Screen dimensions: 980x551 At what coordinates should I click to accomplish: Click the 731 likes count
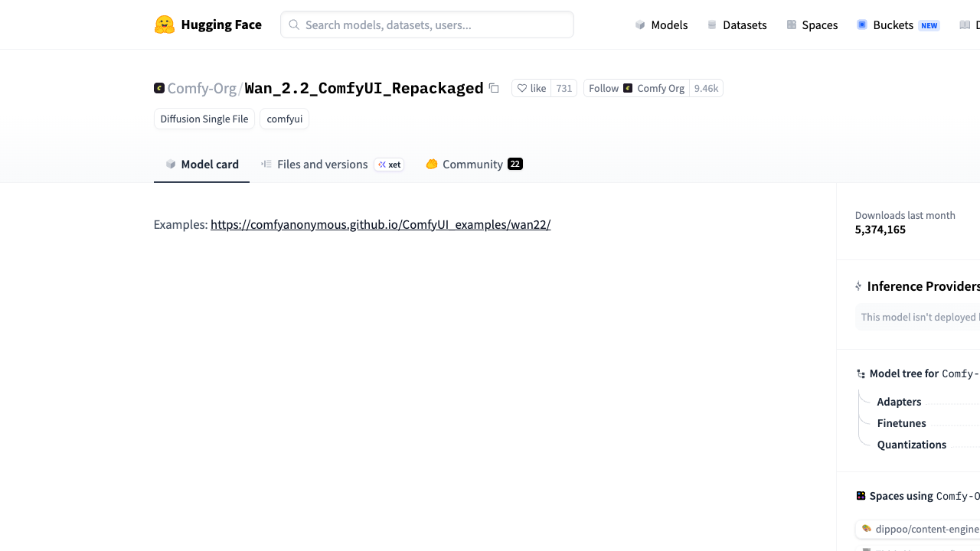pos(563,88)
